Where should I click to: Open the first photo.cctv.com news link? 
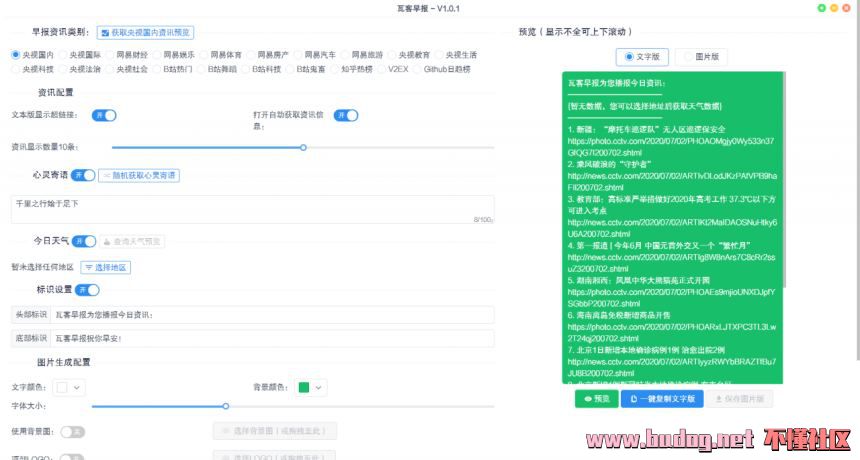(x=671, y=147)
